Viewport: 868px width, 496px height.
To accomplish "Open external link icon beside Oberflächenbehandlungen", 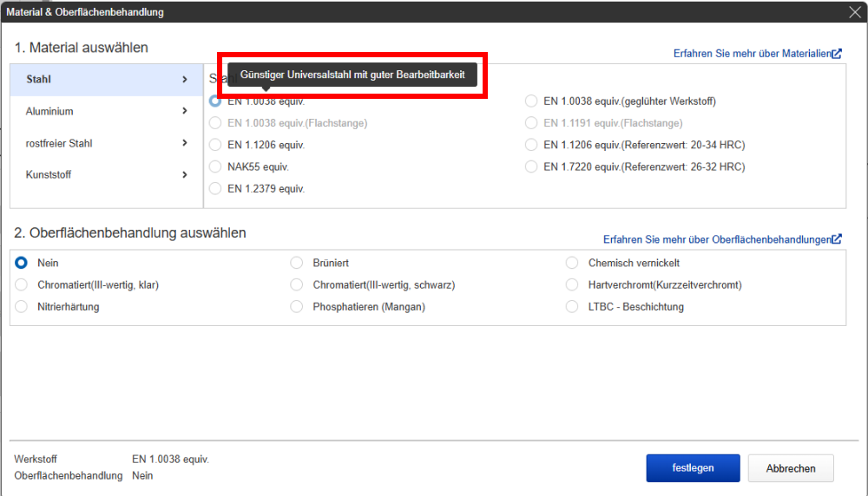I will pos(837,238).
